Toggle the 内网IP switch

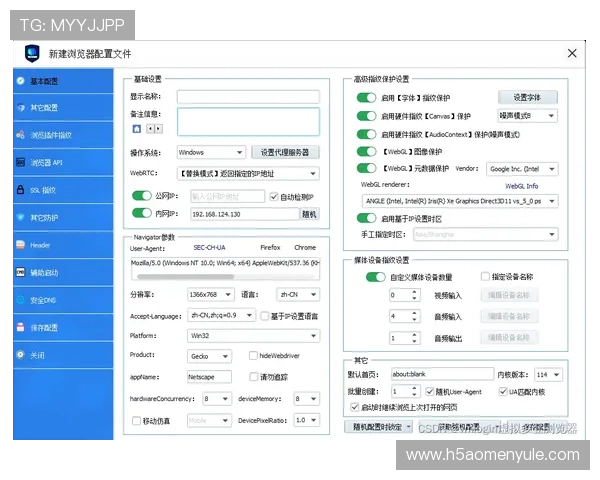pos(142,213)
